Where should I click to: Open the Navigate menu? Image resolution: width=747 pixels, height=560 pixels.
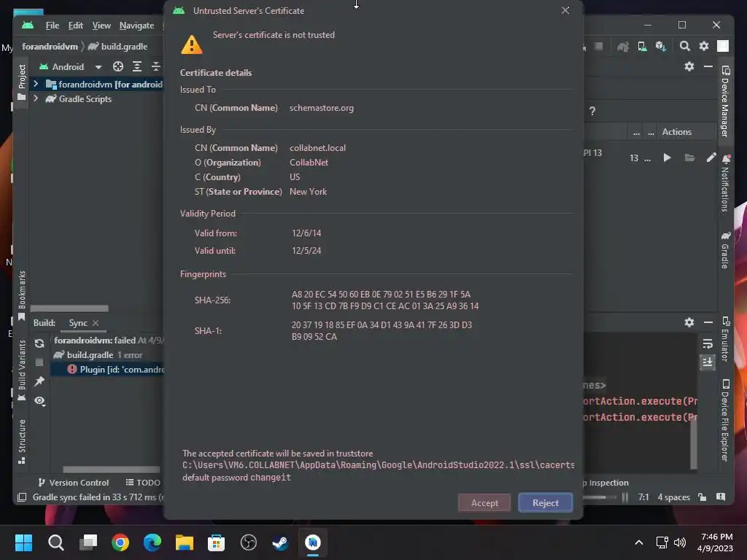tap(136, 26)
